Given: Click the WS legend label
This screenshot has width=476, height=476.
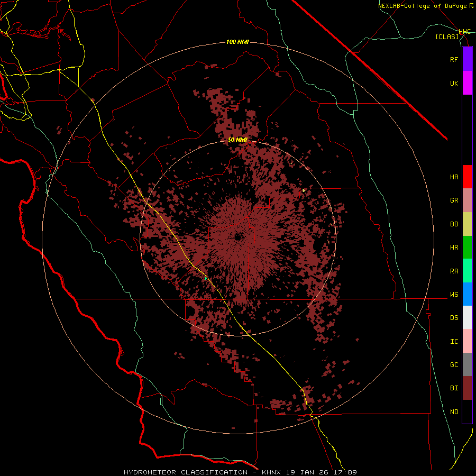Looking at the screenshot, I should pyautogui.click(x=454, y=294).
